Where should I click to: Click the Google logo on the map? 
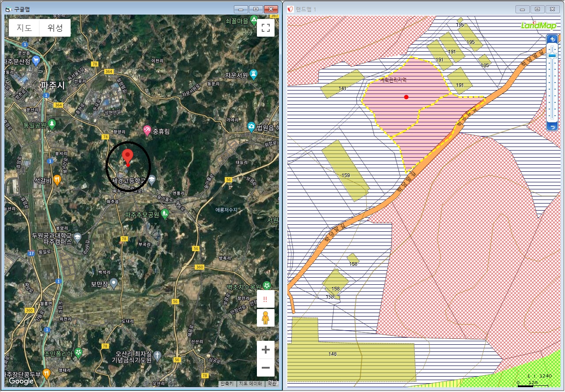pyautogui.click(x=21, y=381)
